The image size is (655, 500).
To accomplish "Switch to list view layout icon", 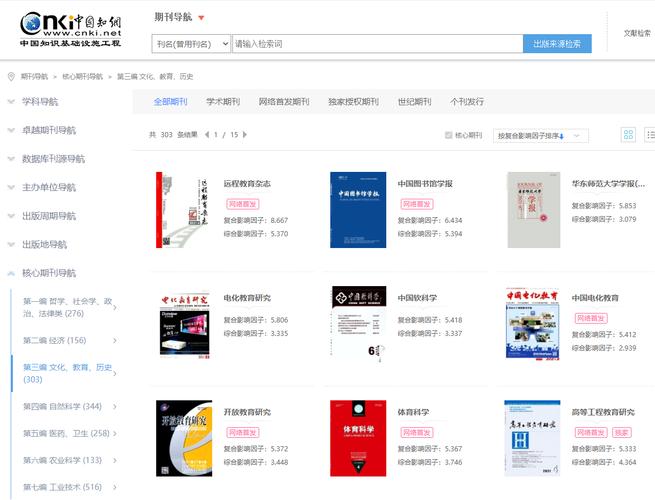I will 650,135.
